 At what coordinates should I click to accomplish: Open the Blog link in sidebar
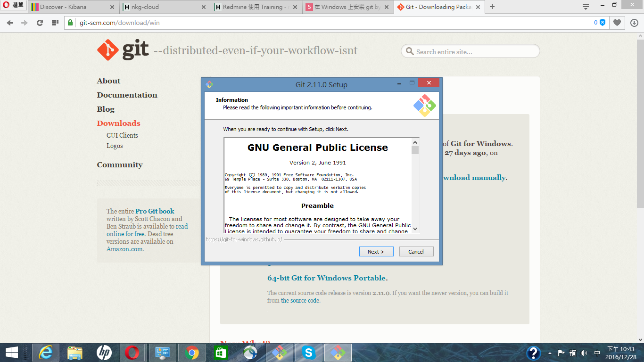point(106,109)
